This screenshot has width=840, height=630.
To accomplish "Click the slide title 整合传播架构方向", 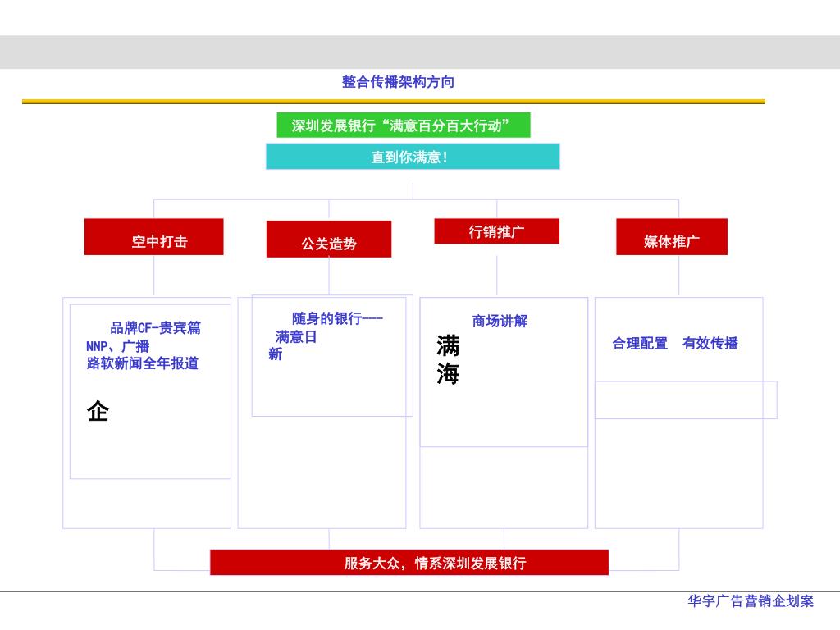I will (x=398, y=82).
